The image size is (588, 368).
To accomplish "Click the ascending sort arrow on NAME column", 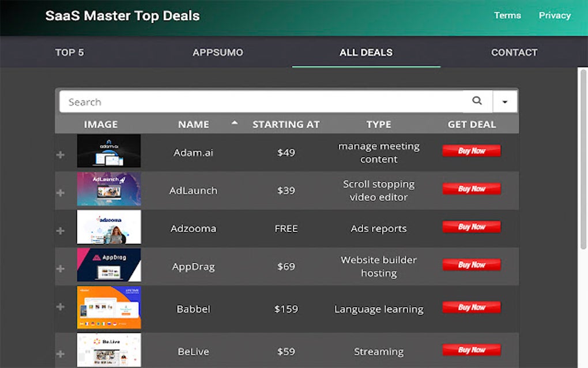I will [x=235, y=123].
